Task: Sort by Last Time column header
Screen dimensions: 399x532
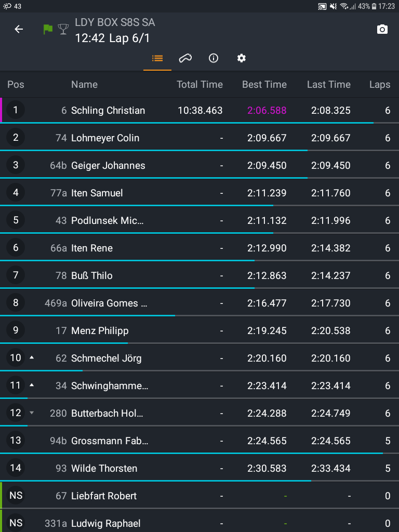Action: (328, 85)
